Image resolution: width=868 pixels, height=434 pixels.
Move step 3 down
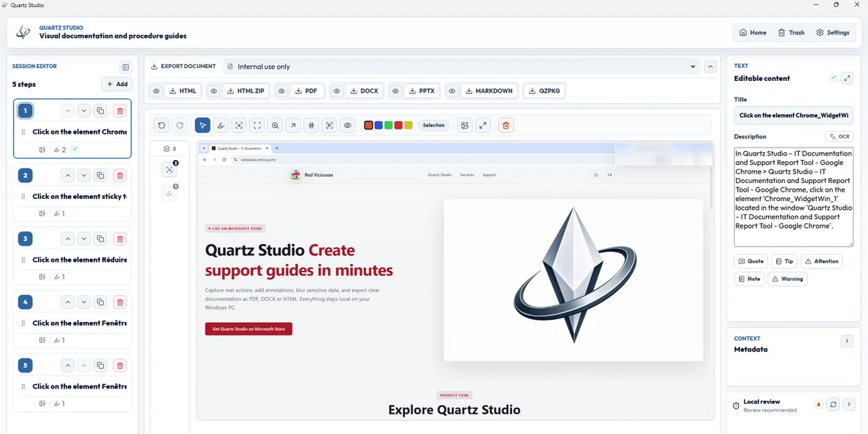click(x=84, y=239)
